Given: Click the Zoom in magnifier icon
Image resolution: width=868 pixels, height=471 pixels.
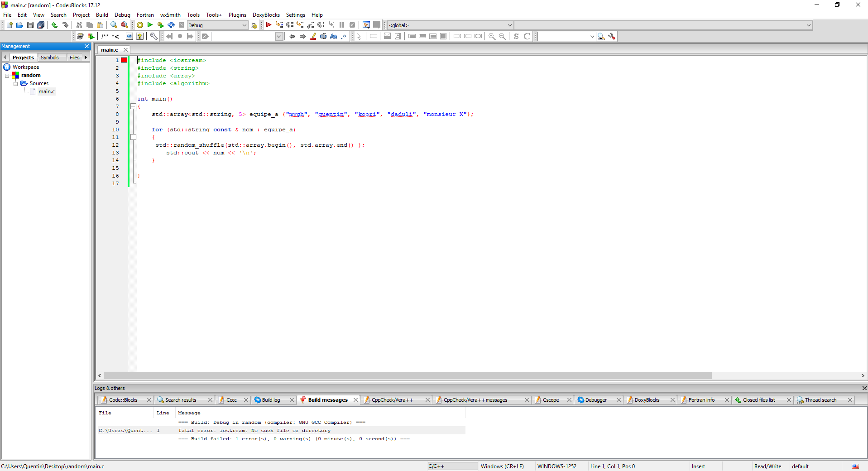Looking at the screenshot, I should [492, 36].
